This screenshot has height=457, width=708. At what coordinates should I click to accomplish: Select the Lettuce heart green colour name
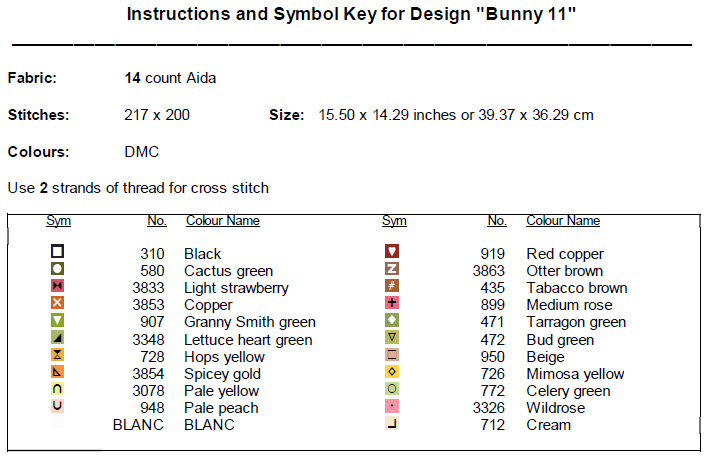point(247,340)
